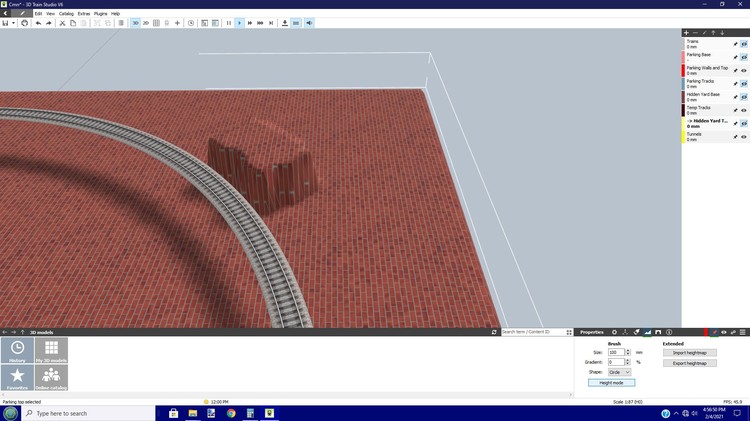Open the Plugins menu
This screenshot has width=750, height=421.
pos(100,13)
